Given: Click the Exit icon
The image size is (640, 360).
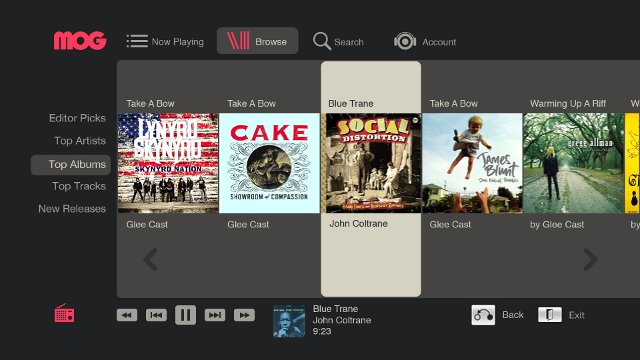Looking at the screenshot, I should tap(550, 315).
